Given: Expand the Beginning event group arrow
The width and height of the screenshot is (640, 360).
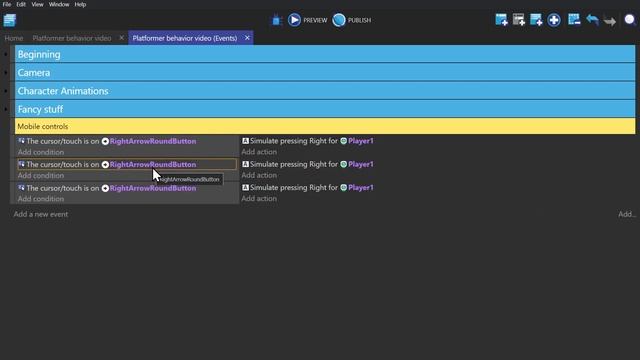Looking at the screenshot, I should click(x=6, y=54).
